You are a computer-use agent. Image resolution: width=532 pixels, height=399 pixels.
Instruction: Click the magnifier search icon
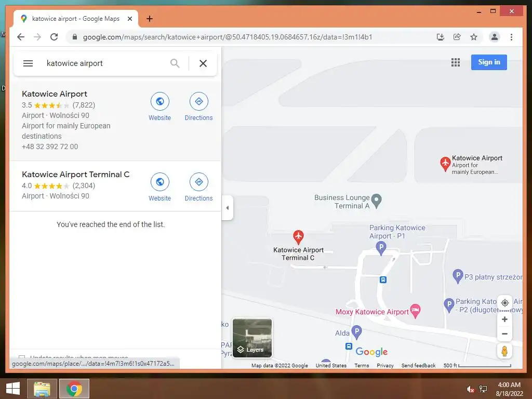175,63
